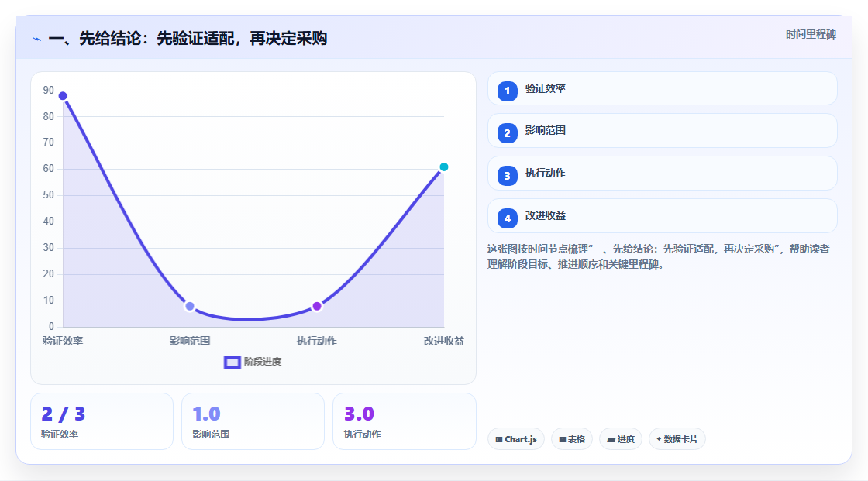Click the x-axis label 验证效率
The width and height of the screenshot is (868, 481).
coord(63,341)
